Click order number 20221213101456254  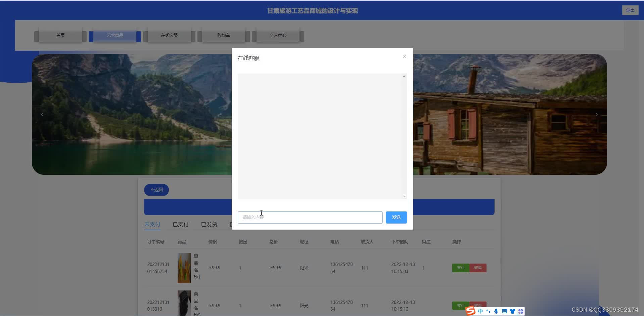158,268
